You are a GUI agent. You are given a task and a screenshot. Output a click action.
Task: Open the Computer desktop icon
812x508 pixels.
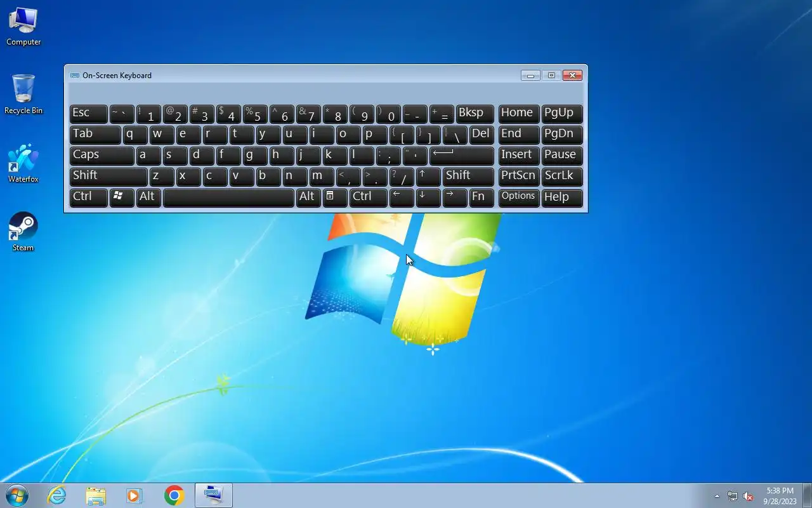(x=23, y=27)
